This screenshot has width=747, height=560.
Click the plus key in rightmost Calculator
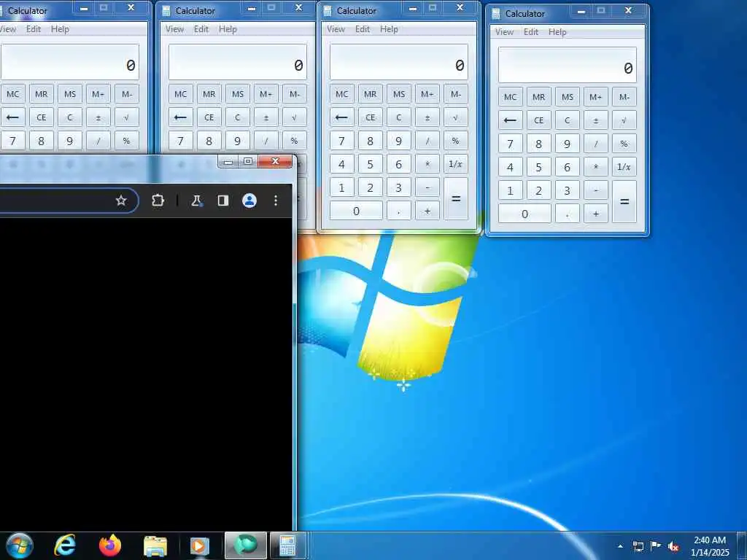tap(595, 214)
